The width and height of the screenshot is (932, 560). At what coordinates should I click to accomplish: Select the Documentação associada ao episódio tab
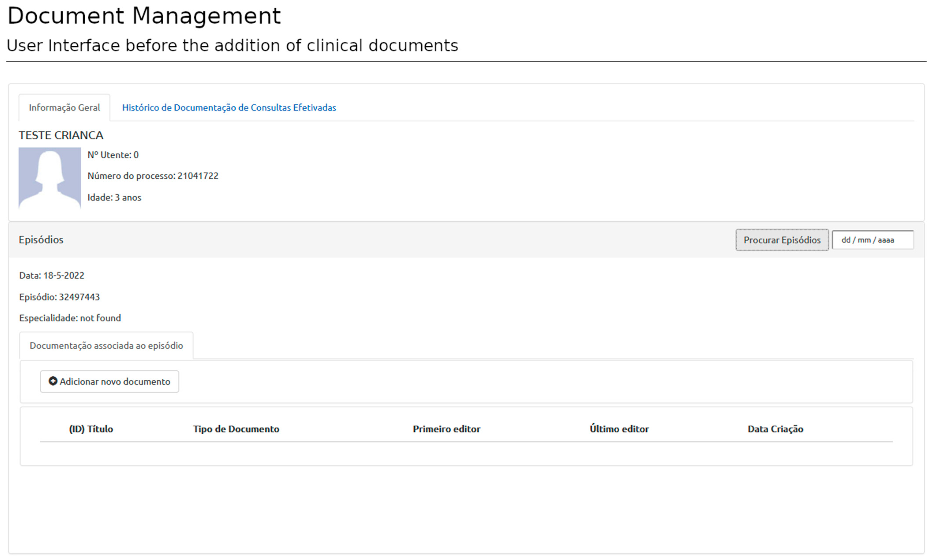106,345
